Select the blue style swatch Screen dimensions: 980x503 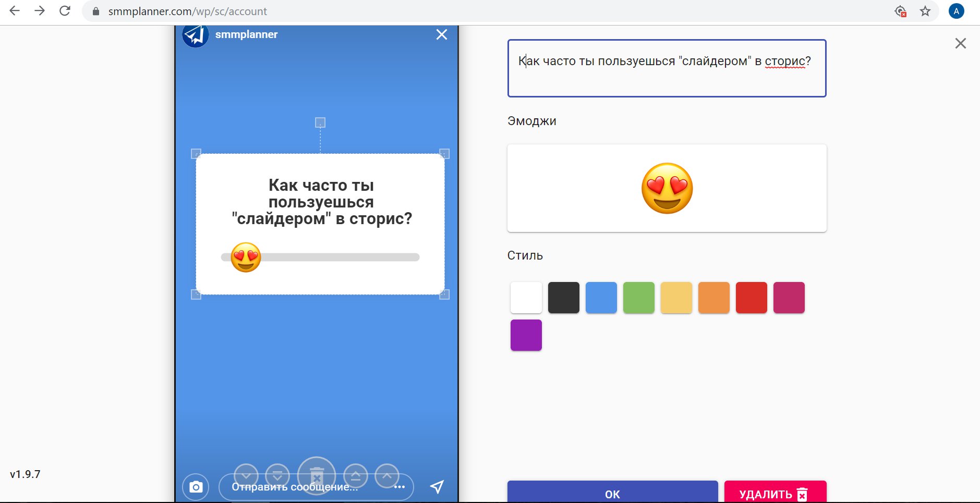[x=601, y=298]
